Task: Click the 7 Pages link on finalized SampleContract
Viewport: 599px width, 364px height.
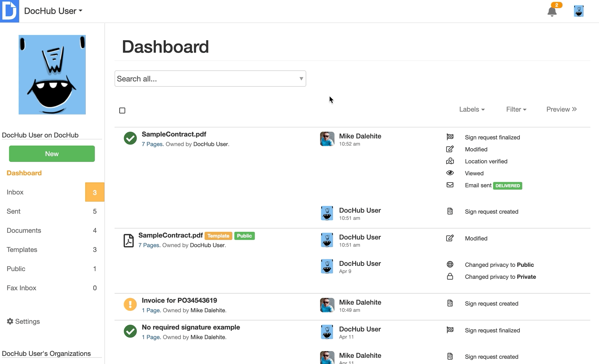Action: coord(152,144)
